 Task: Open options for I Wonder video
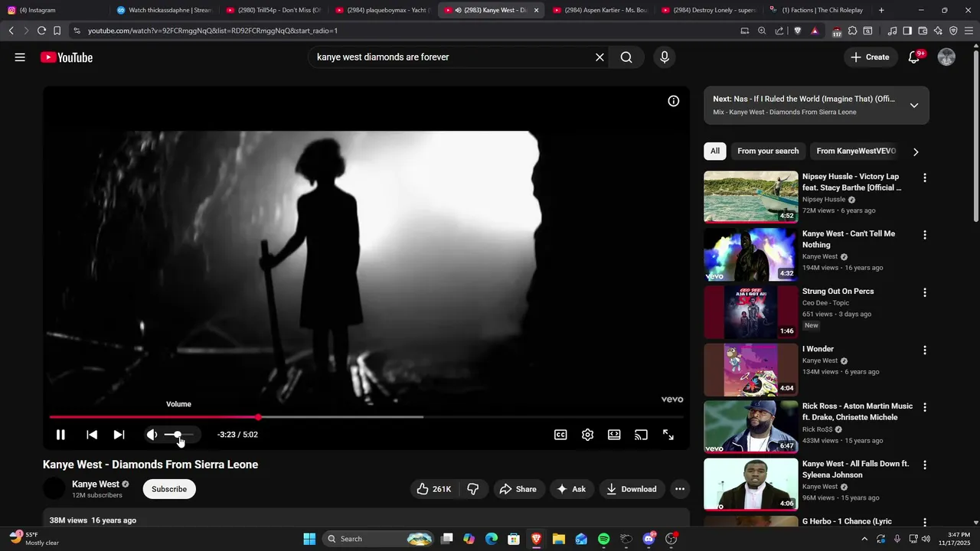[x=925, y=350]
